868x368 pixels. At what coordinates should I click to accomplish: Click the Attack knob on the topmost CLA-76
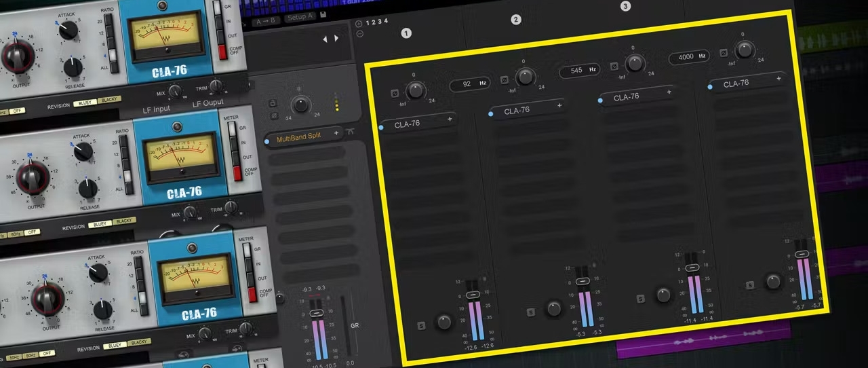(68, 29)
